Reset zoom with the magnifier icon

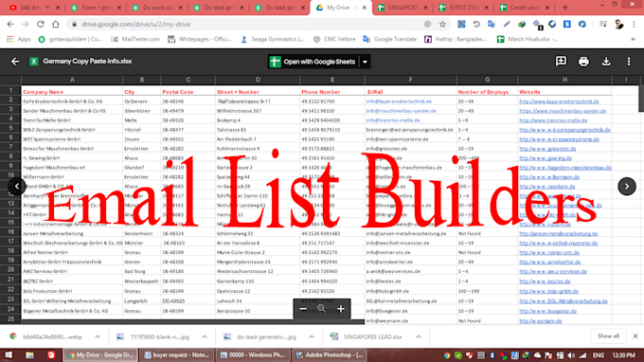(322, 309)
